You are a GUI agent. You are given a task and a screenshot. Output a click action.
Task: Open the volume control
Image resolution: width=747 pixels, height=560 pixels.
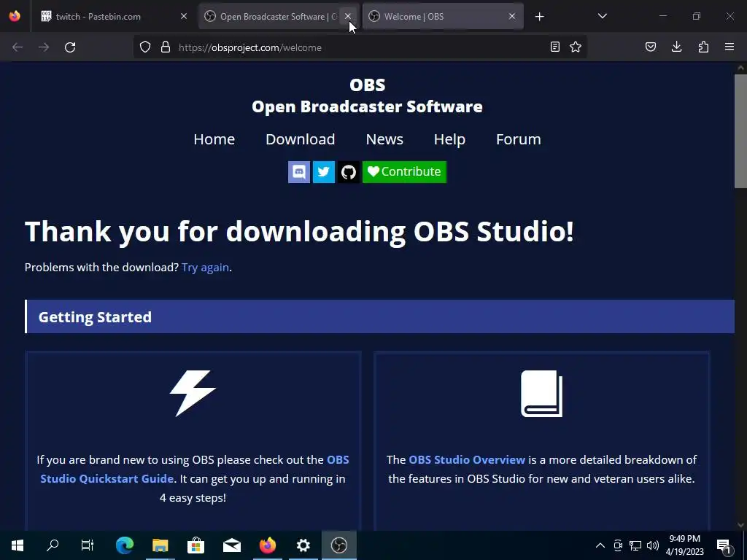[653, 545]
